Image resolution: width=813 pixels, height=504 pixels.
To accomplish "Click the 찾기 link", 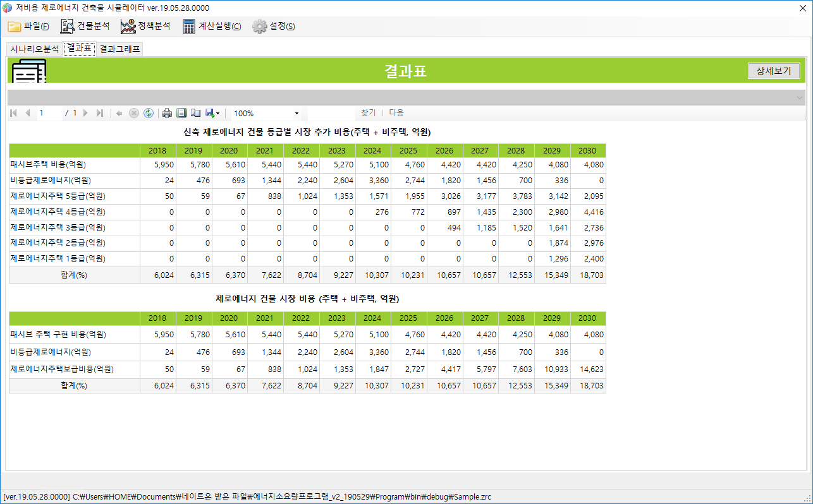I will (x=368, y=112).
